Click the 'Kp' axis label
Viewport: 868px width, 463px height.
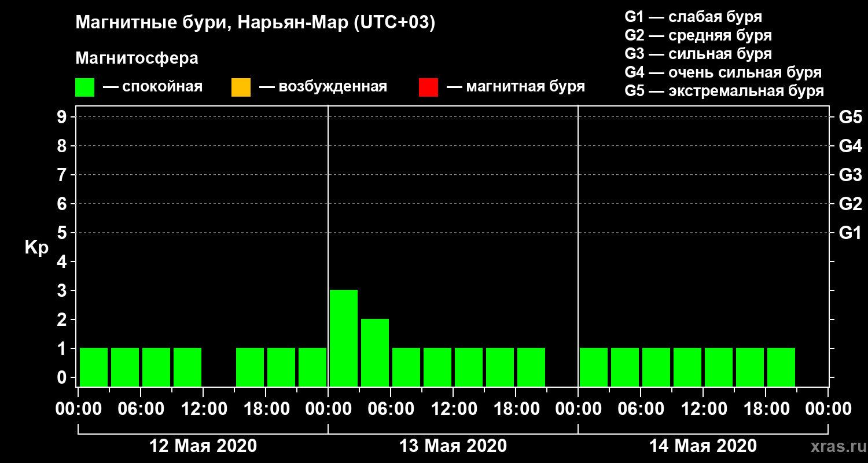click(x=36, y=248)
